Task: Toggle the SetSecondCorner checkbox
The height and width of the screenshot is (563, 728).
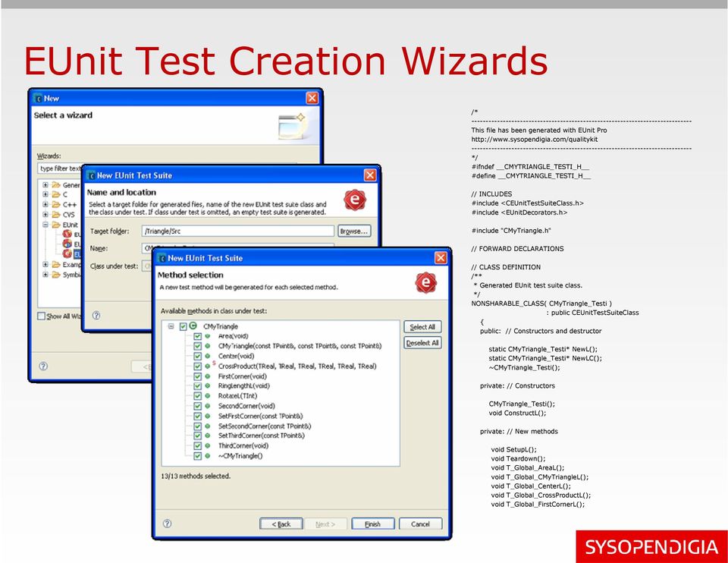Action: 197,426
